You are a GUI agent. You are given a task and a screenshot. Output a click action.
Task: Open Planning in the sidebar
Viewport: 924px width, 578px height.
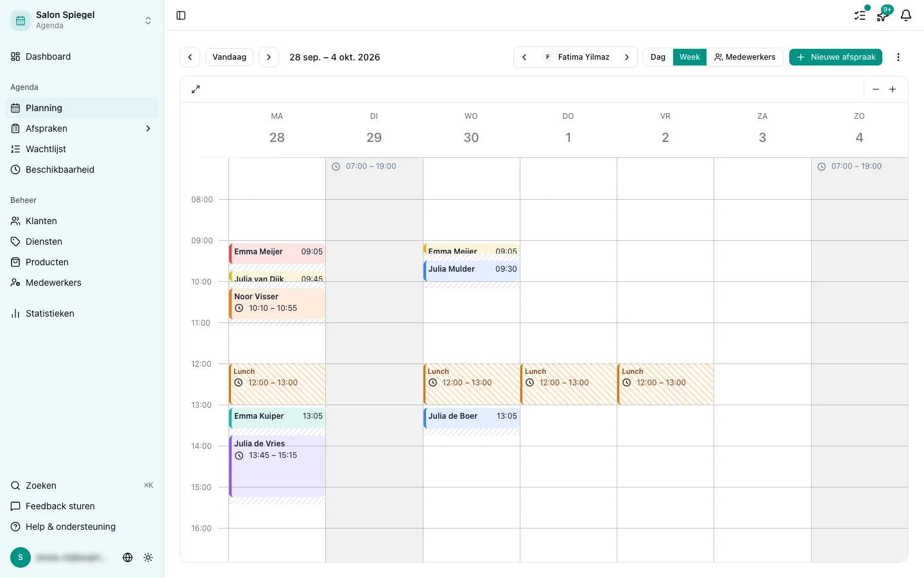[81, 108]
